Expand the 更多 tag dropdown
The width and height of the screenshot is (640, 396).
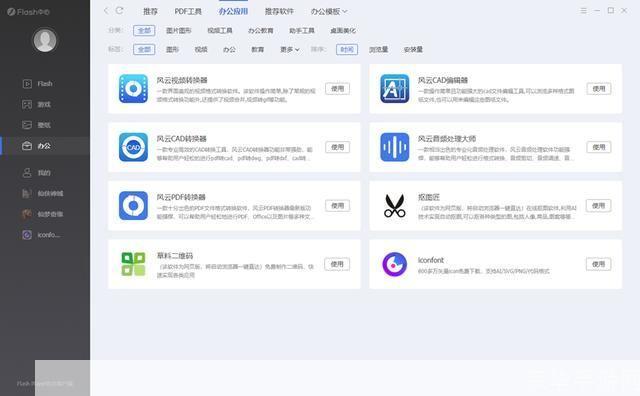pyautogui.click(x=290, y=49)
